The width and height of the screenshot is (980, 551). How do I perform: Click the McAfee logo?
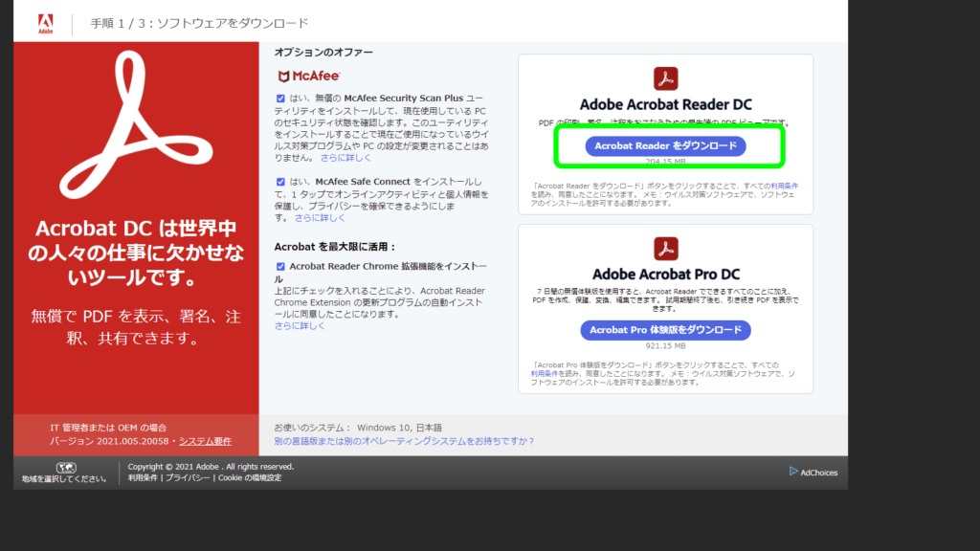[309, 77]
